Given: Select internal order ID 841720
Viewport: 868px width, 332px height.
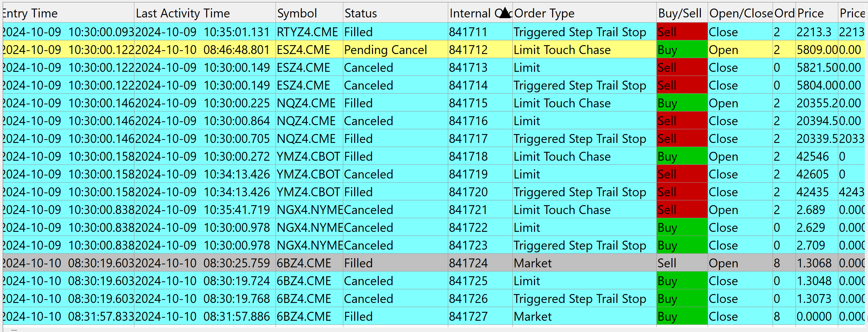Looking at the screenshot, I should [468, 192].
